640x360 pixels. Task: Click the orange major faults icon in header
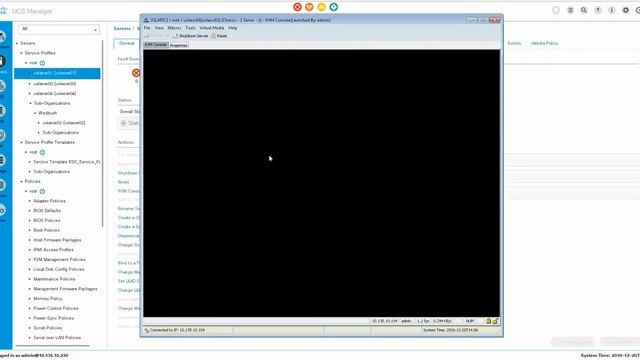click(309, 7)
